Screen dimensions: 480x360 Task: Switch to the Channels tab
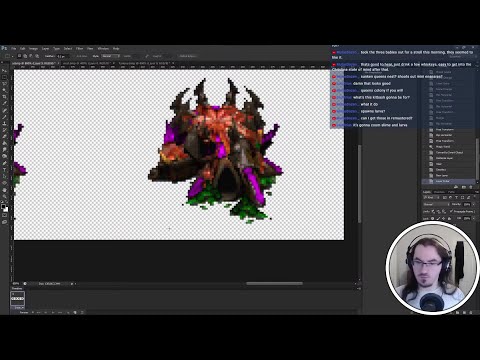pos(439,192)
